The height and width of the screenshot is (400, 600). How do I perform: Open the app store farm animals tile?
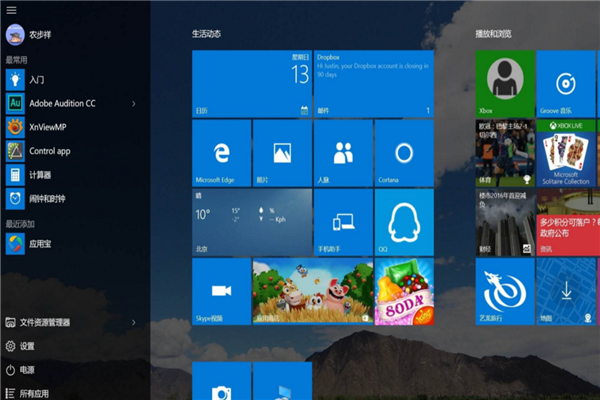[x=313, y=291]
